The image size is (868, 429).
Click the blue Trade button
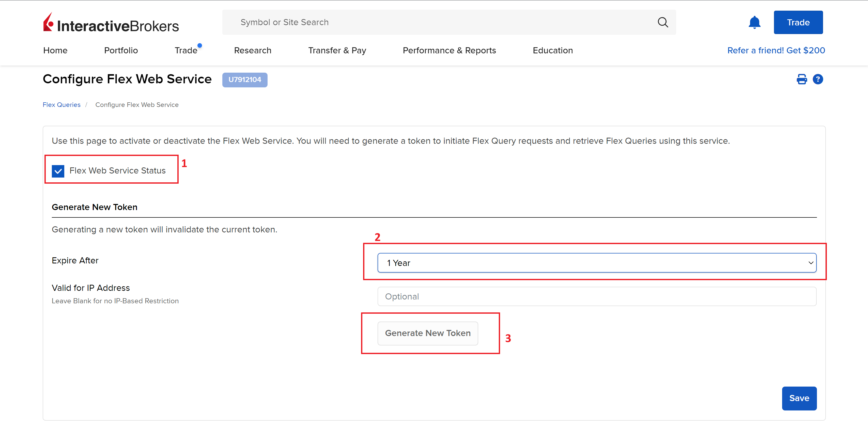pos(798,23)
